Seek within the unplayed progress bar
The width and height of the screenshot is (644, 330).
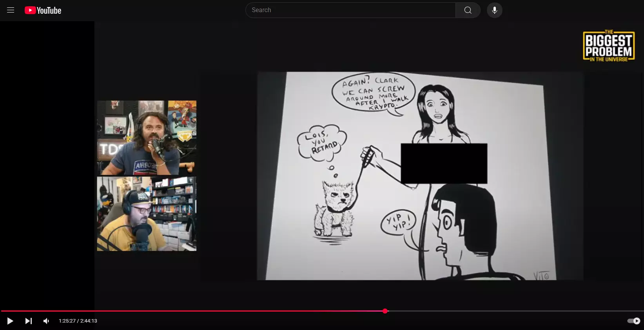(515, 311)
